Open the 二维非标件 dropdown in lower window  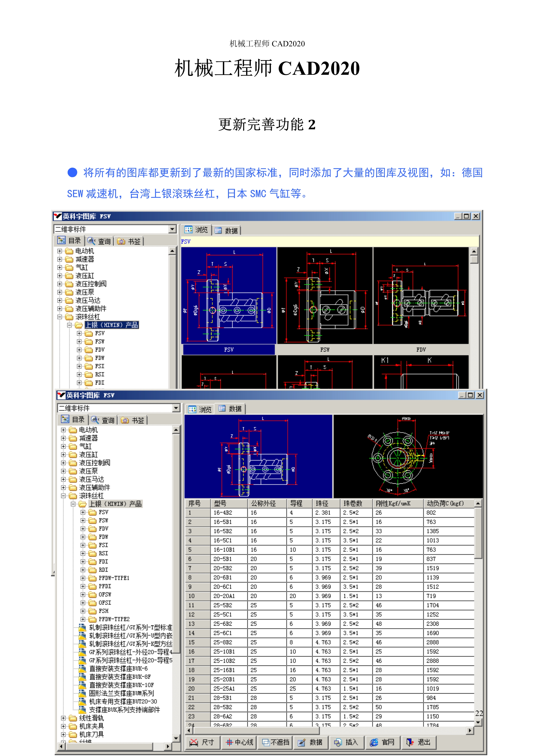[176, 408]
